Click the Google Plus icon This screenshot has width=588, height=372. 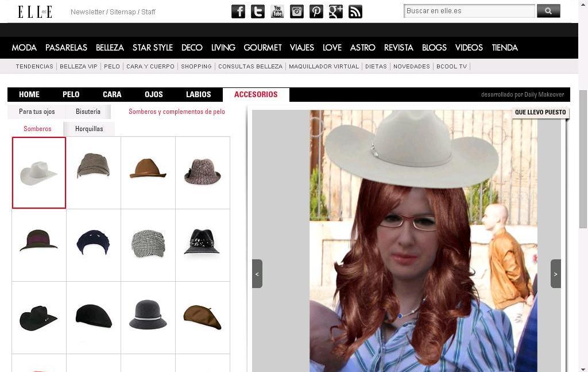pyautogui.click(x=336, y=11)
